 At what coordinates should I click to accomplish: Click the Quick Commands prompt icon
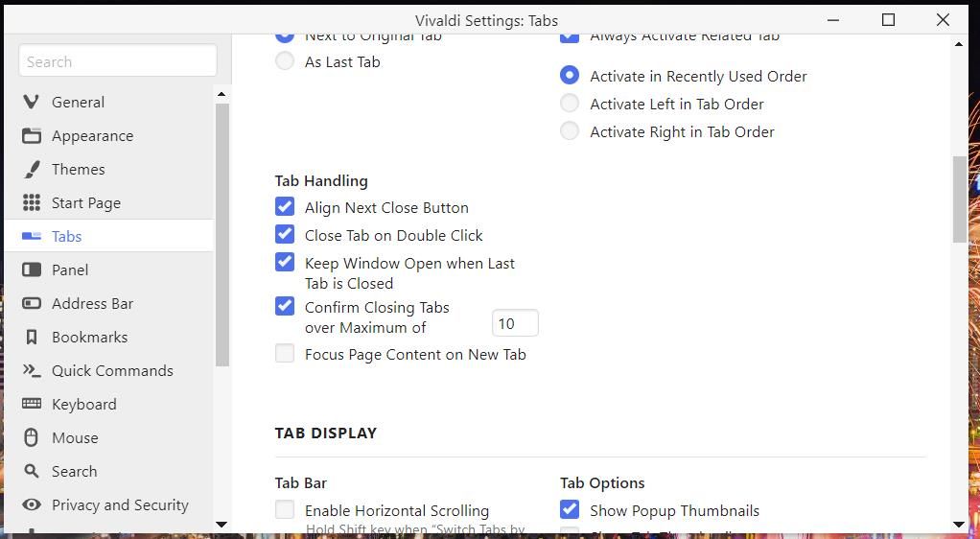32,370
